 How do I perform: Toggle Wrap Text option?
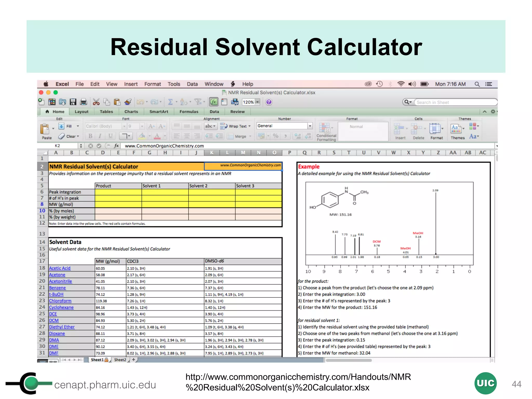[235, 126]
